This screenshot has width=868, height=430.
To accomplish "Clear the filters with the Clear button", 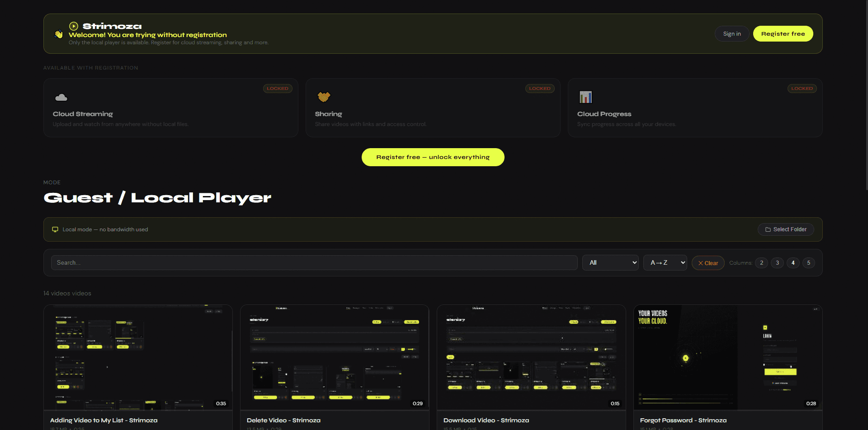I will click(x=708, y=263).
